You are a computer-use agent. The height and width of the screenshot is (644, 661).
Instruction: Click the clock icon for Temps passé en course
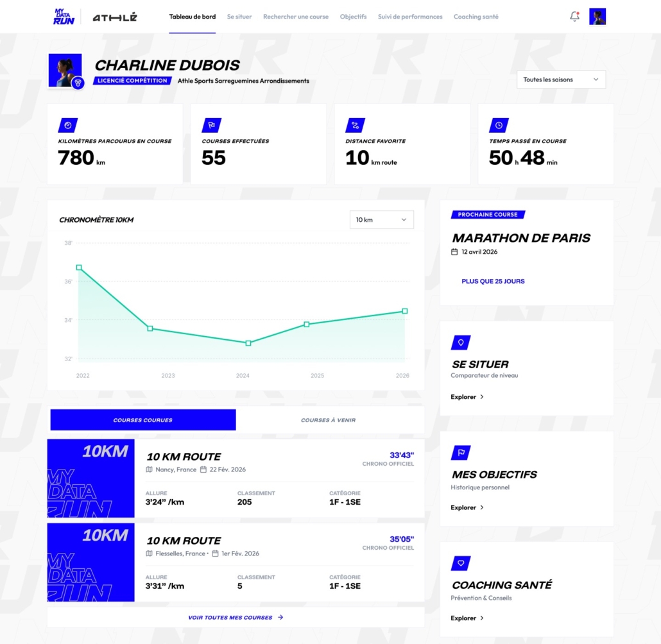coord(499,125)
